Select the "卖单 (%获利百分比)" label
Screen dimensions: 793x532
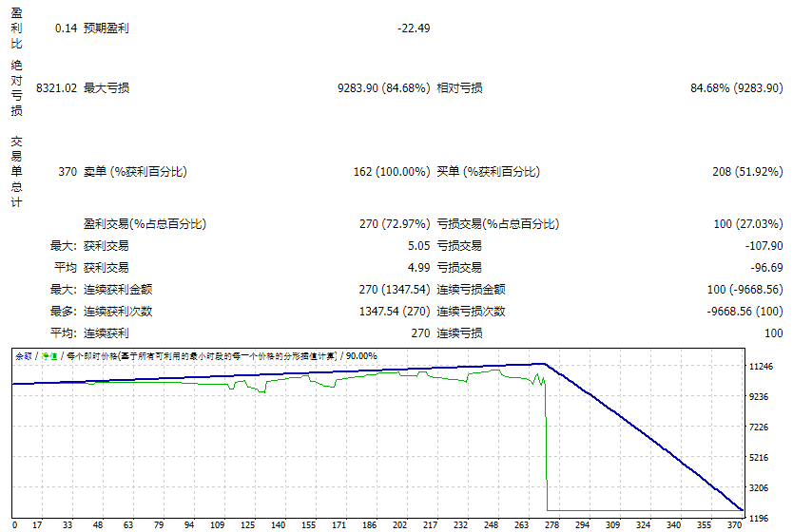tap(135, 172)
